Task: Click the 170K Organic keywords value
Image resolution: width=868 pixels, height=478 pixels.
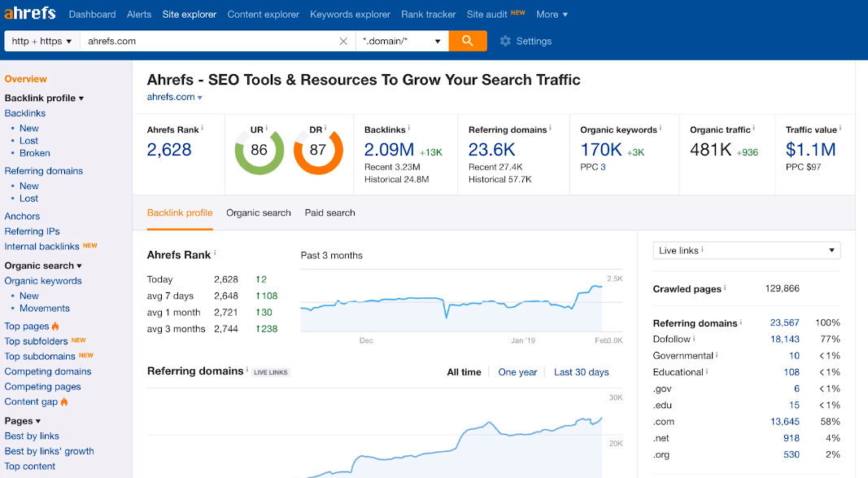Action: tap(601, 150)
